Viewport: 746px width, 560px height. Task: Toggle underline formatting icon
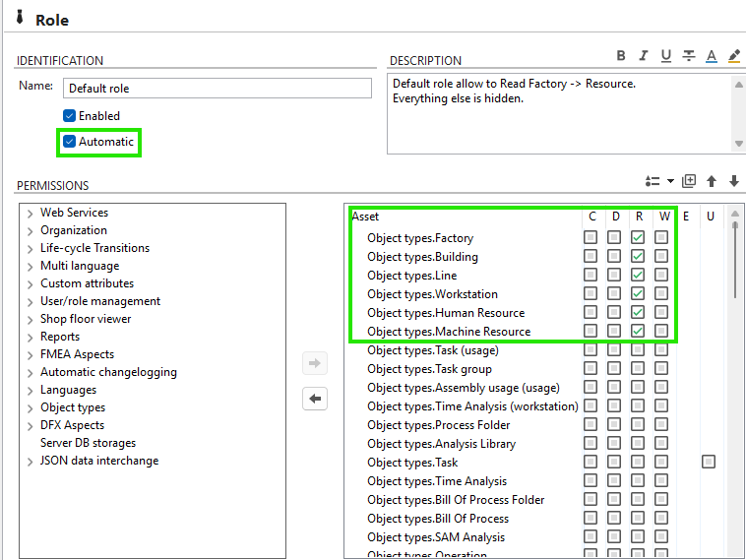tap(666, 56)
